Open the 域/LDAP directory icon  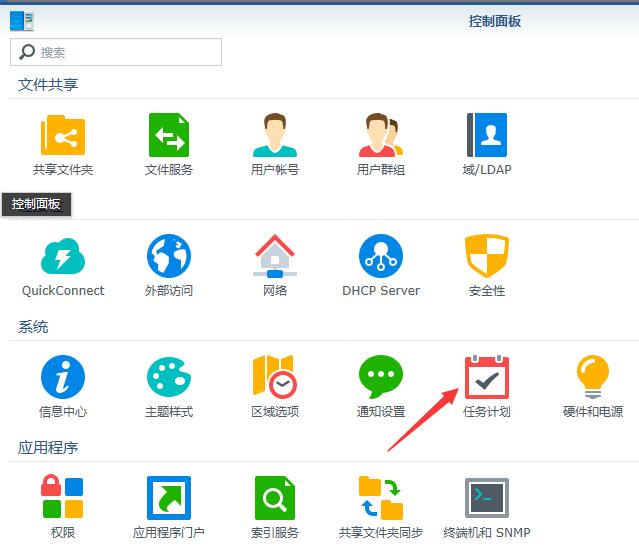[x=487, y=135]
